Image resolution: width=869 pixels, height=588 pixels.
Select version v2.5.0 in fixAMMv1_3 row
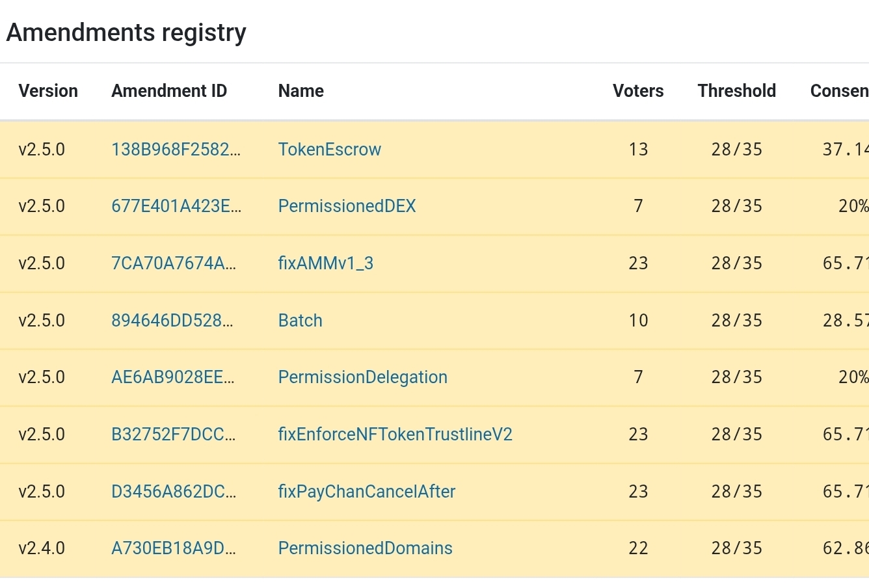click(42, 263)
